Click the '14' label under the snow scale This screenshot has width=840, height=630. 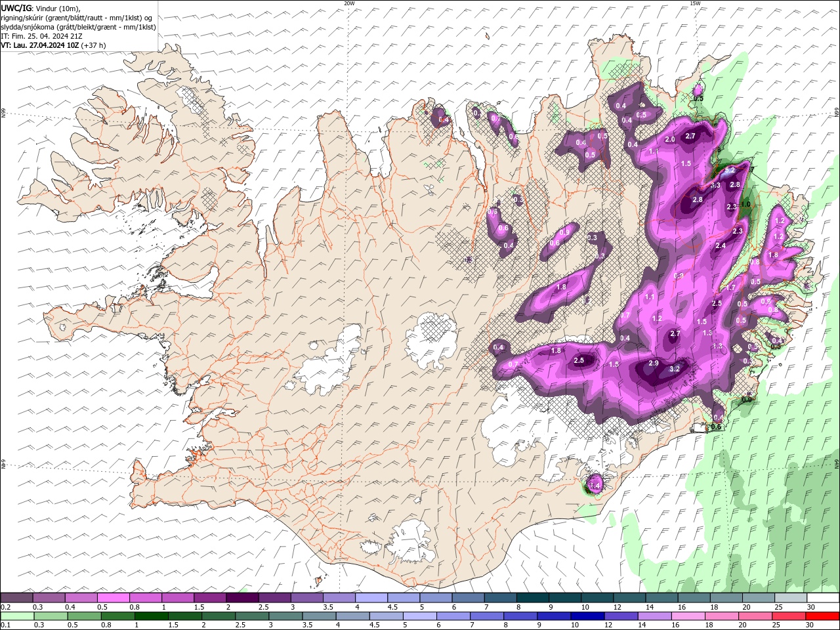point(649,607)
